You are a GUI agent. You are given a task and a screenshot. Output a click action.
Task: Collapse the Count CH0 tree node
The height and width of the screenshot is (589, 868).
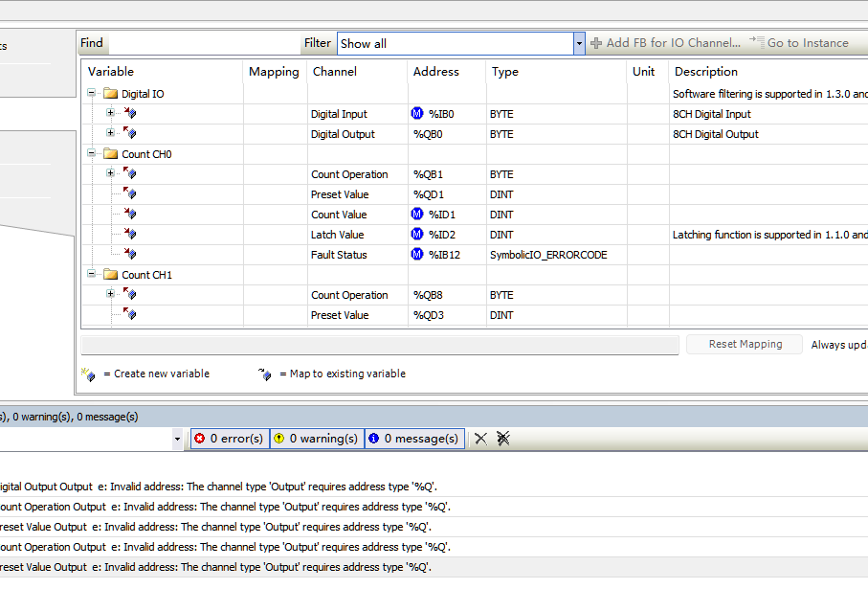tap(92, 154)
